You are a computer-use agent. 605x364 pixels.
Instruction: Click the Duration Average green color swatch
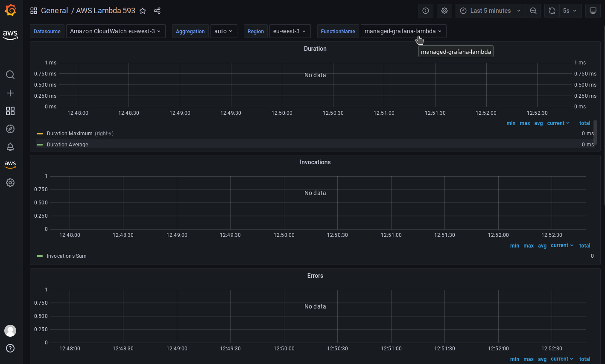40,145
